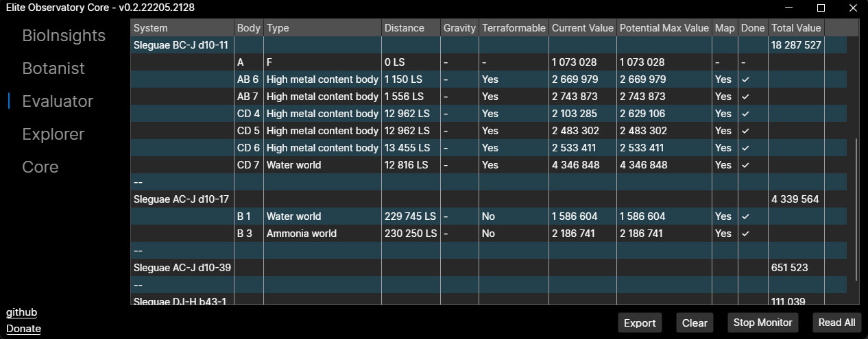Click Done checkmark for body B 1
The image size is (868, 339).
[745, 216]
